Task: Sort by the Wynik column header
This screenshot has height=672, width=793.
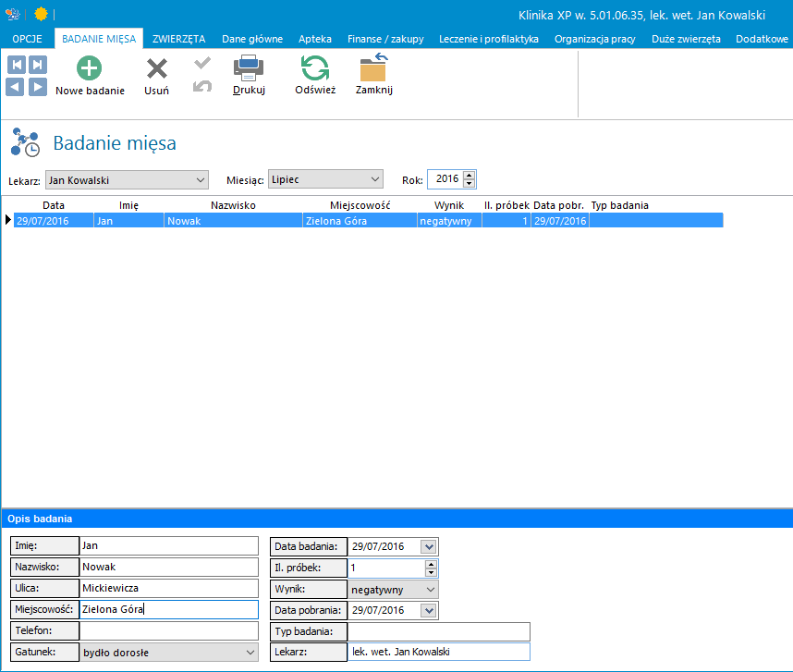Action: click(449, 205)
